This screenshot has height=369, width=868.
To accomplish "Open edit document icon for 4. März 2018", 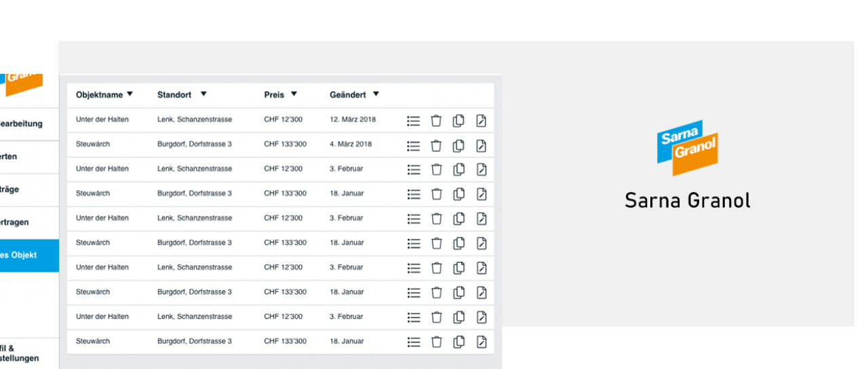I will pos(481,145).
